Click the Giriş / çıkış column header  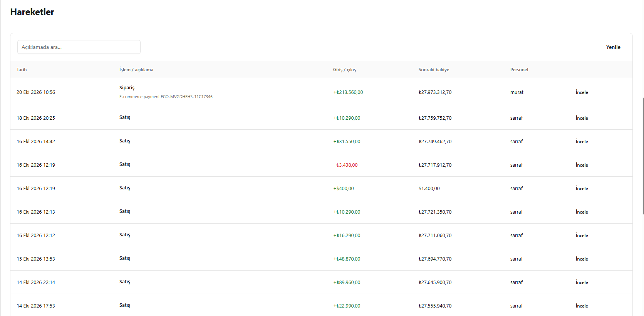coord(344,70)
